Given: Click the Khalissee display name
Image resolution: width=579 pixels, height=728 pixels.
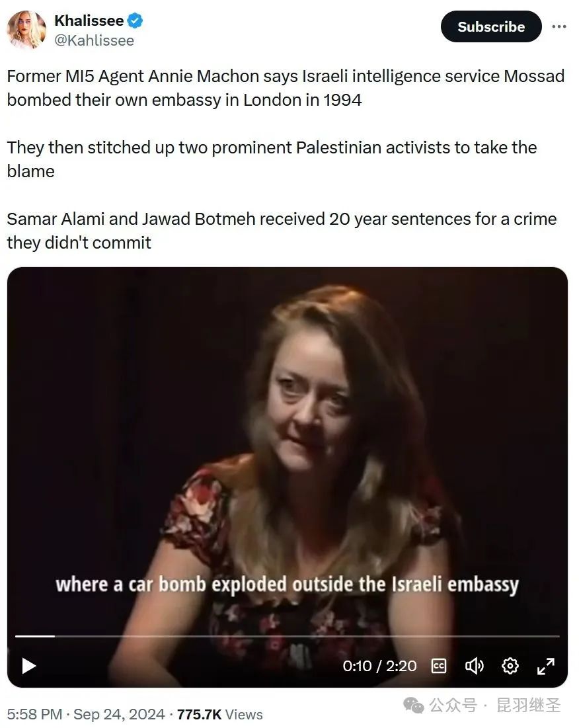Looking at the screenshot, I should coord(89,20).
